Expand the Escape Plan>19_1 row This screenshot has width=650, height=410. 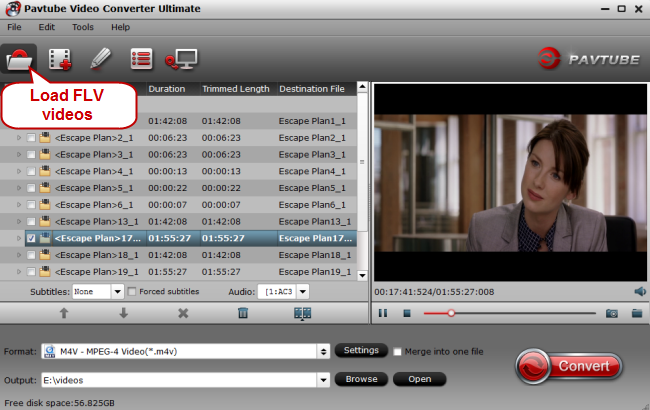19,272
